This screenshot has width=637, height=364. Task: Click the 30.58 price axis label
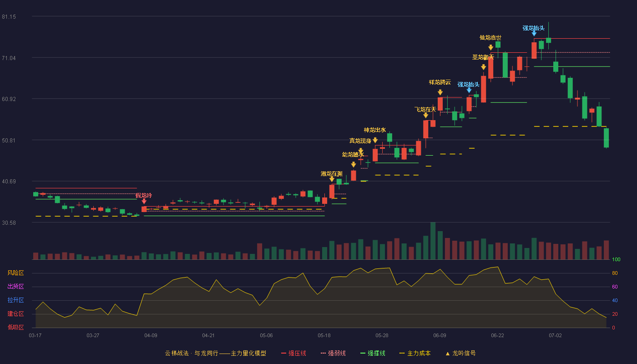point(9,222)
